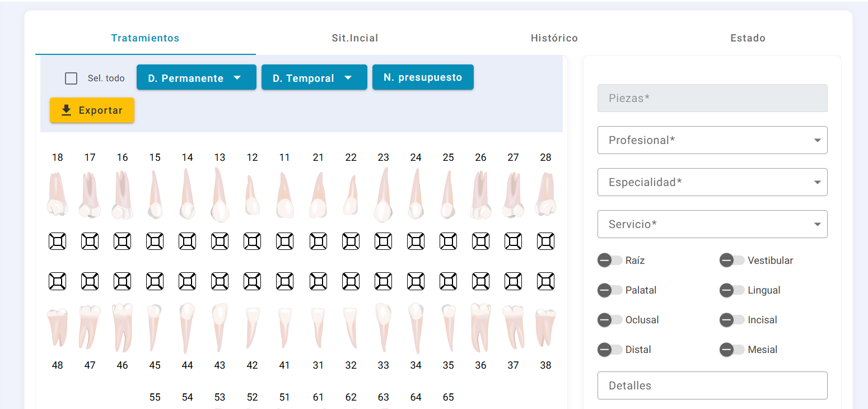This screenshot has width=868, height=409.
Task: Click tooth number 17 label
Action: click(x=90, y=157)
